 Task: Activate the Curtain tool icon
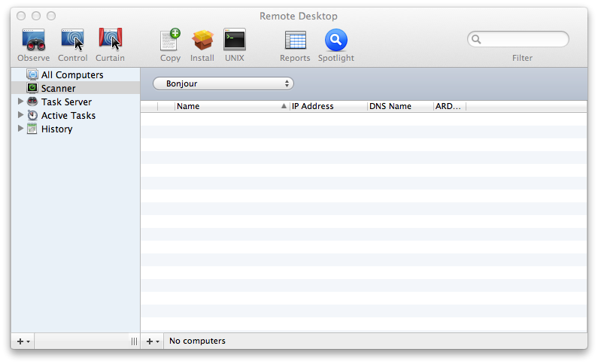point(111,40)
